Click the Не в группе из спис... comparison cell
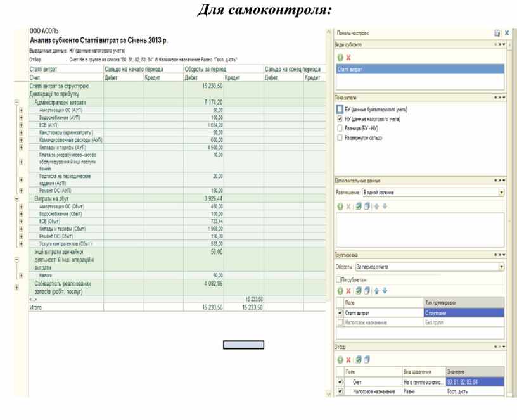517x420 pixels. [x=424, y=382]
